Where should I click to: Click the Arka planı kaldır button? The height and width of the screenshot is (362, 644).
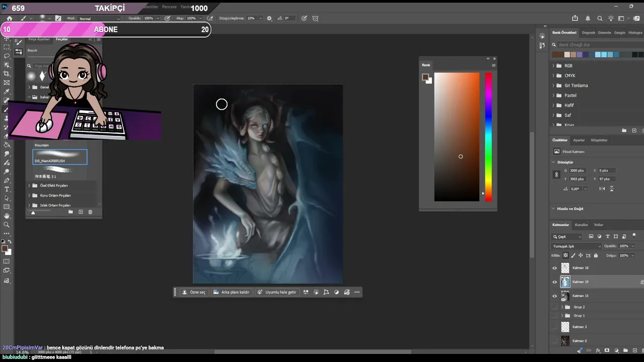(x=231, y=292)
